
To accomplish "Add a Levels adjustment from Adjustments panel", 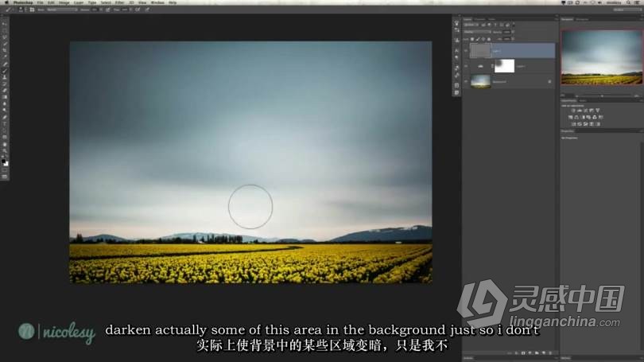I will pos(580,111).
